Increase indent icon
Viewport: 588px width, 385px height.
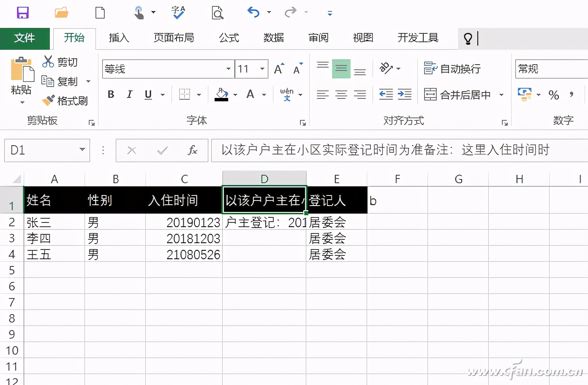point(405,95)
